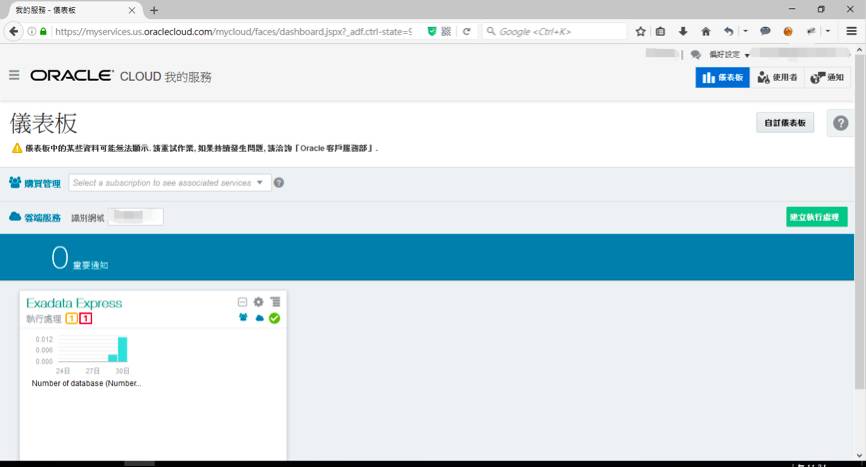Viewport: 866px width, 467px height.
Task: Click the undo curved arrow toolbar icon
Action: [729, 31]
